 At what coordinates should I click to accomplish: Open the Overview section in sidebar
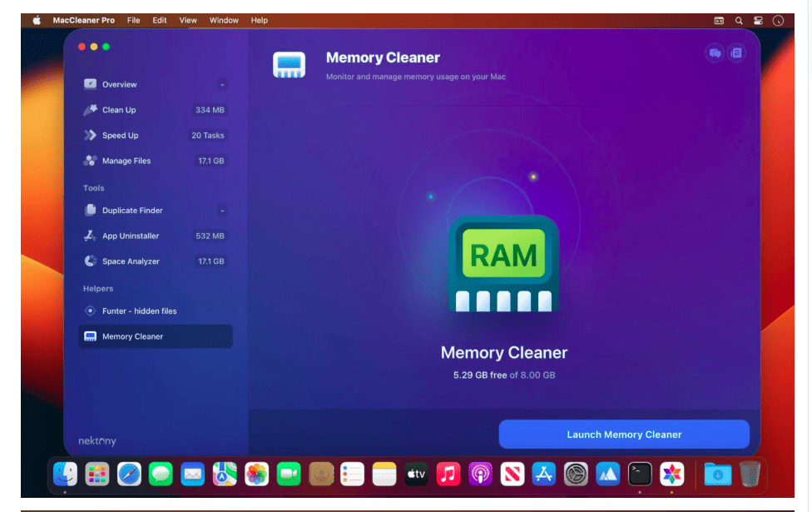pos(156,84)
